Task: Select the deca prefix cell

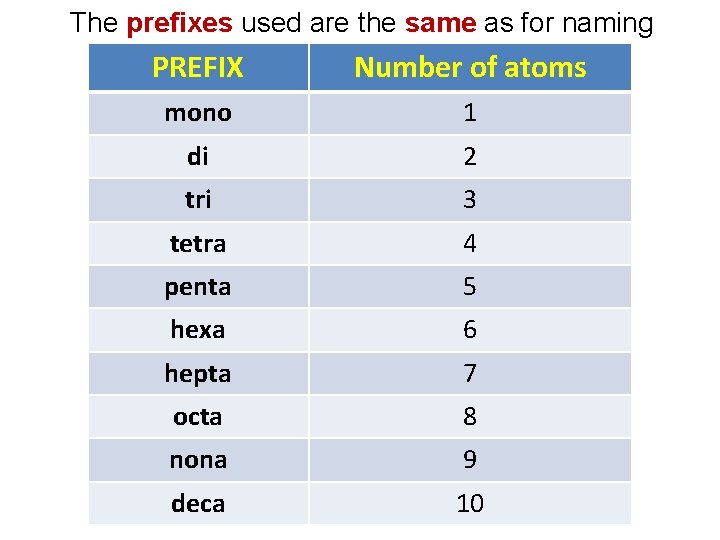Action: click(198, 504)
